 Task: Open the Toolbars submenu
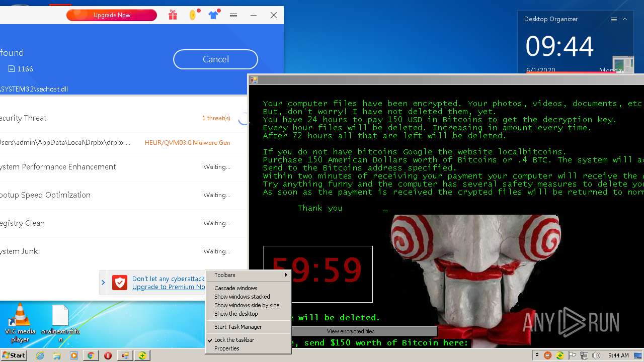pos(248,275)
